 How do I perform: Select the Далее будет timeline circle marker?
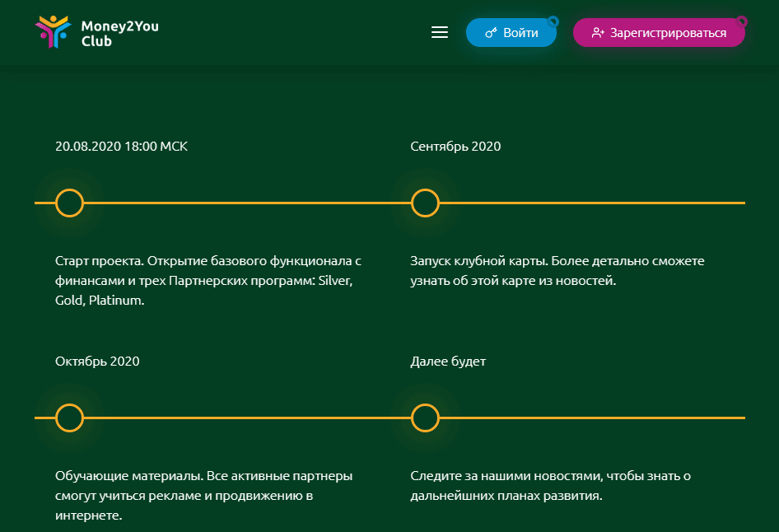click(425, 418)
